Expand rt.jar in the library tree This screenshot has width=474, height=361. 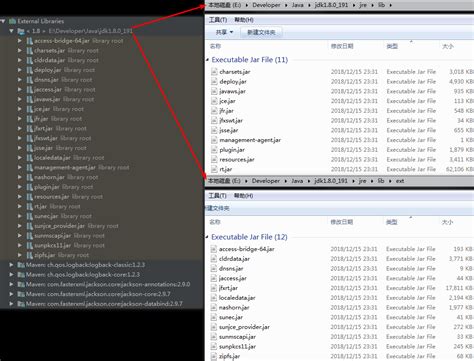click(20, 206)
